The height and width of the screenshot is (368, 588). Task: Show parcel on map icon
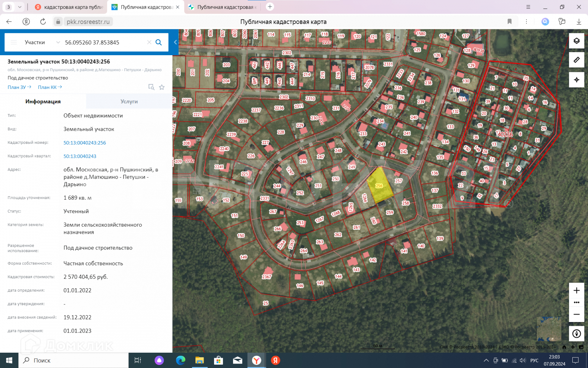pos(151,87)
